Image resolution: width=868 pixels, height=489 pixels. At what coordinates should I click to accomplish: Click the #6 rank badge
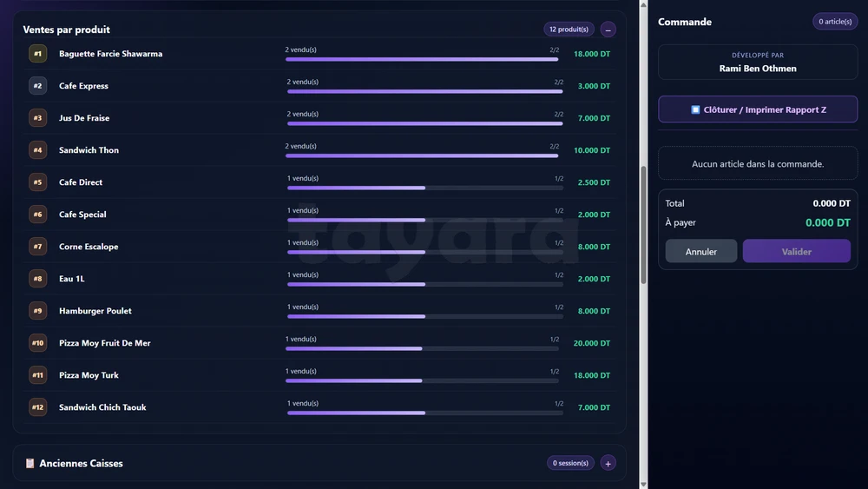coord(37,215)
